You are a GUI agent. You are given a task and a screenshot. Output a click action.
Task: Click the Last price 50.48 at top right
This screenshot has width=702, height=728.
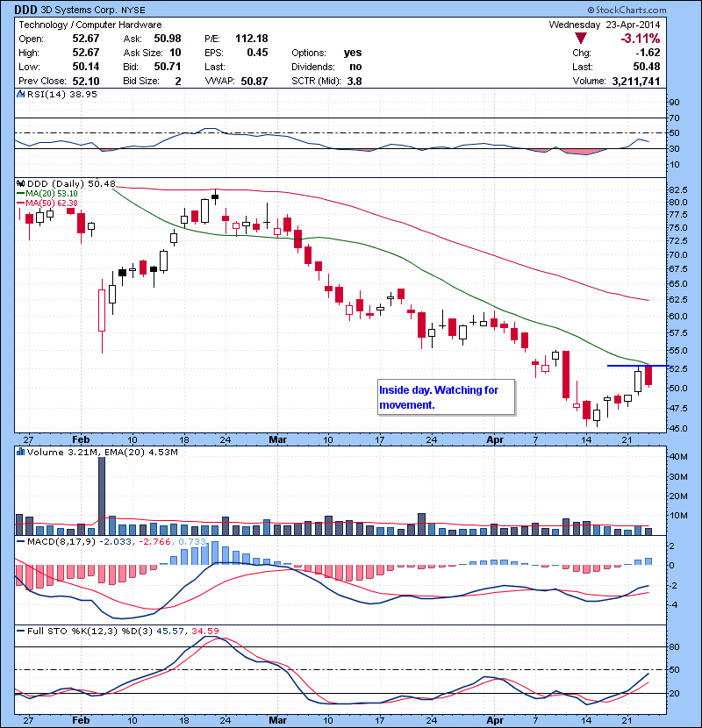646,67
